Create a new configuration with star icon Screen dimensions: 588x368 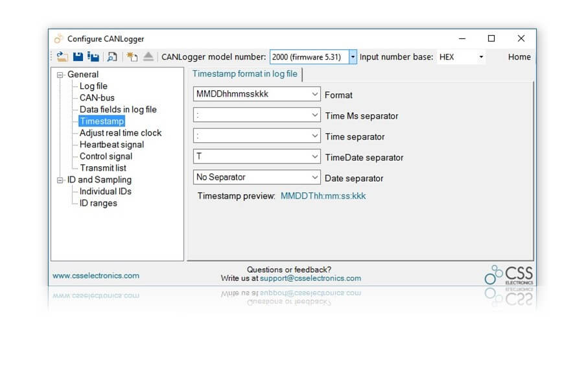[x=132, y=56]
